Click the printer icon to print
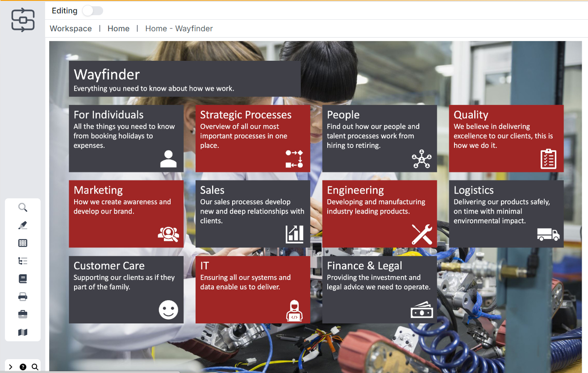The image size is (588, 373). (22, 296)
